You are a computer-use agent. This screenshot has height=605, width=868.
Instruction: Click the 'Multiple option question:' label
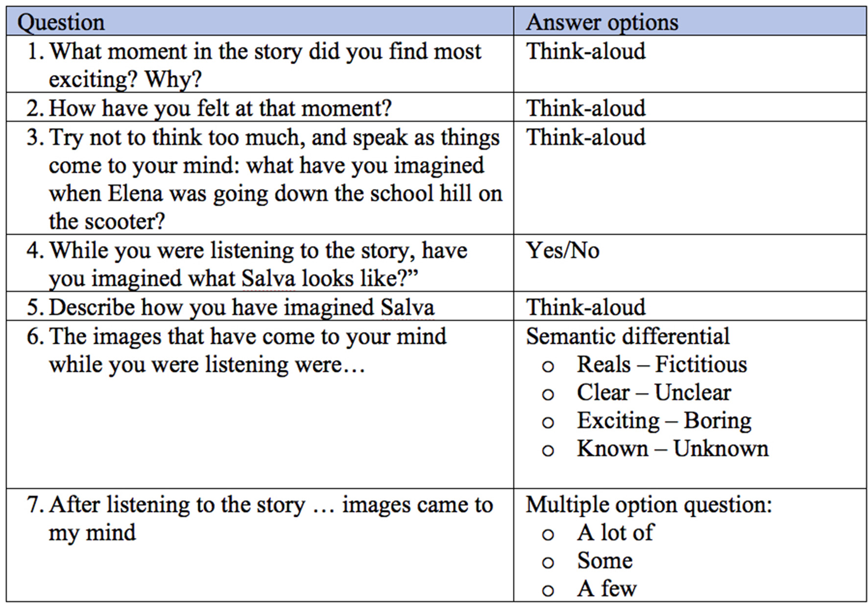coord(649,505)
